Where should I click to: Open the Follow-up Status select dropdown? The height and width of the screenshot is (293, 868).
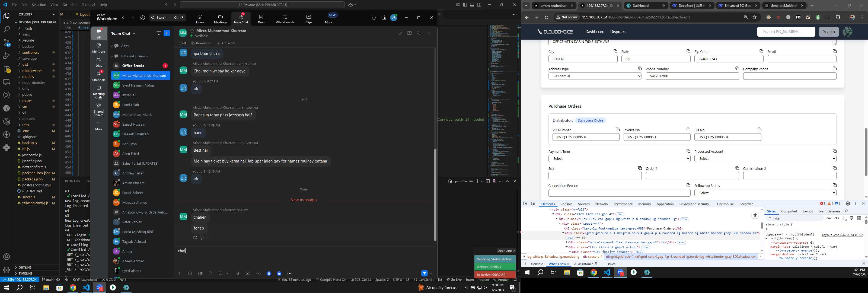[x=765, y=193]
